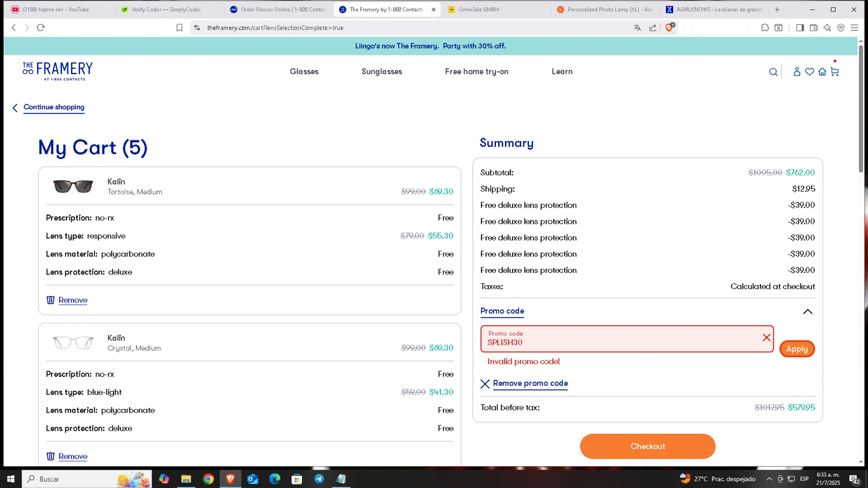This screenshot has height=488, width=868.
Task: Click the bookmark icon in address bar
Action: (179, 28)
